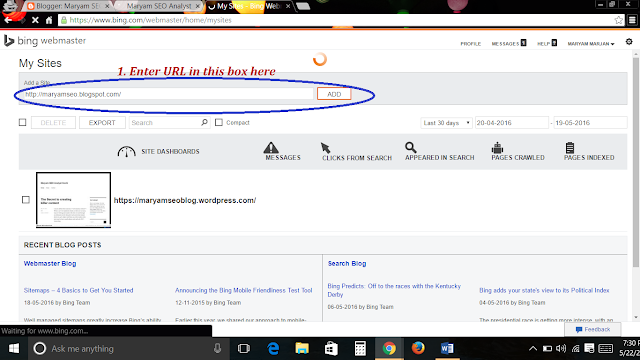Click the Bing webmaster logo
Screen dimensions: 640x360
coord(45,41)
